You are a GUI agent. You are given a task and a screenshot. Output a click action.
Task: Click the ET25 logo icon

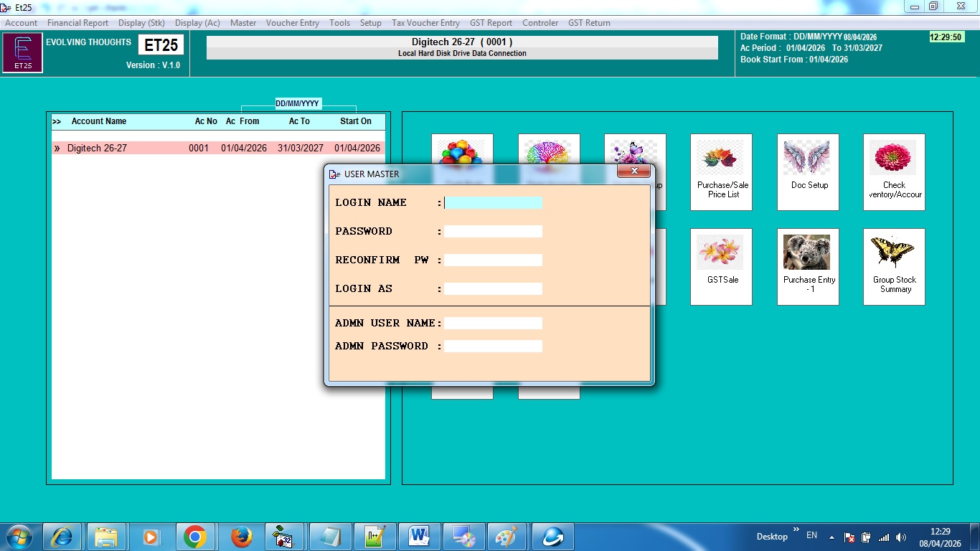coord(22,53)
